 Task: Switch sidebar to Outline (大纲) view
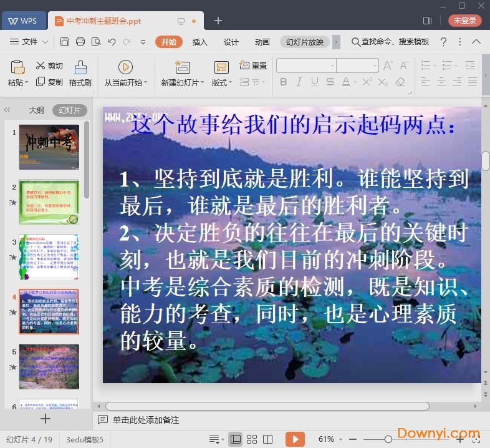pyautogui.click(x=36, y=110)
